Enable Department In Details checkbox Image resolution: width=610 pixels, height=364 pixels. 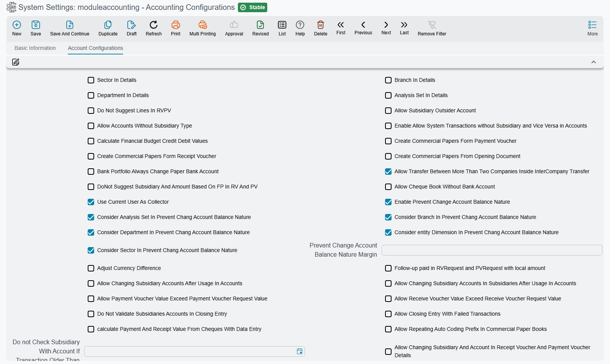pyautogui.click(x=91, y=95)
